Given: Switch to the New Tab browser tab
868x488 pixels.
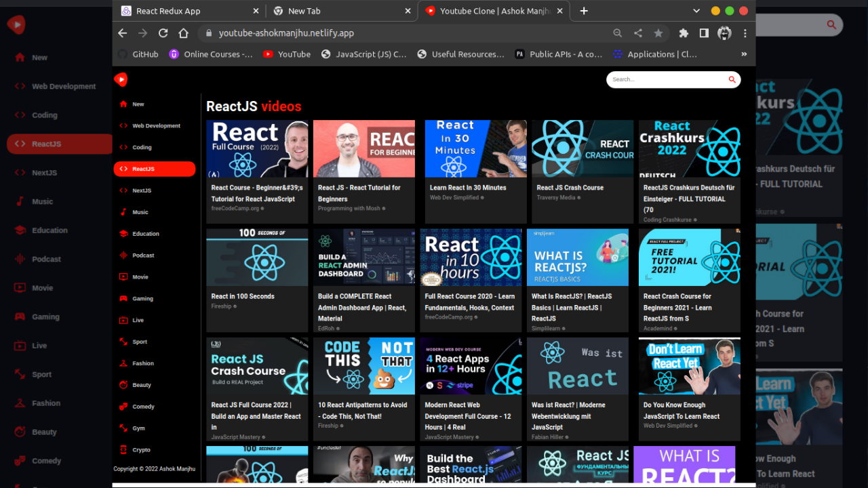Looking at the screenshot, I should [x=341, y=11].
